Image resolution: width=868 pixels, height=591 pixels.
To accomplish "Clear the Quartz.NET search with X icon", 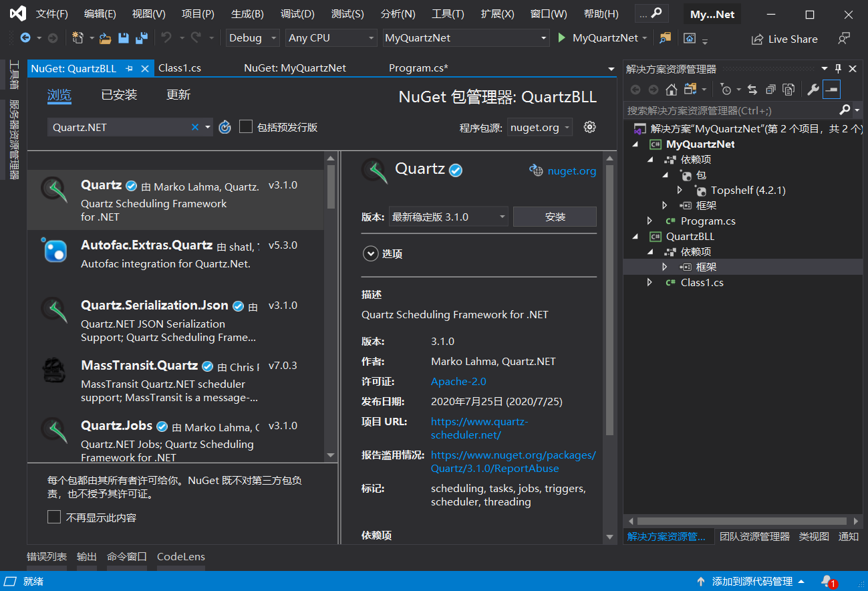I will 195,127.
